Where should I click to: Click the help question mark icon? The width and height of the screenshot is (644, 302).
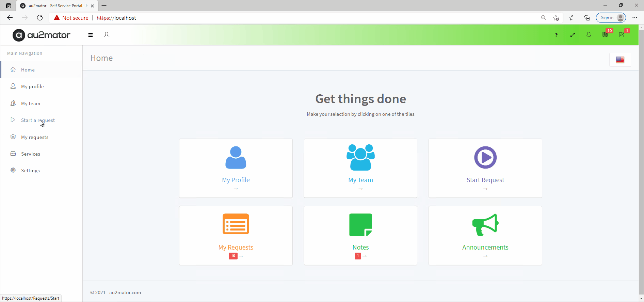pos(556,35)
